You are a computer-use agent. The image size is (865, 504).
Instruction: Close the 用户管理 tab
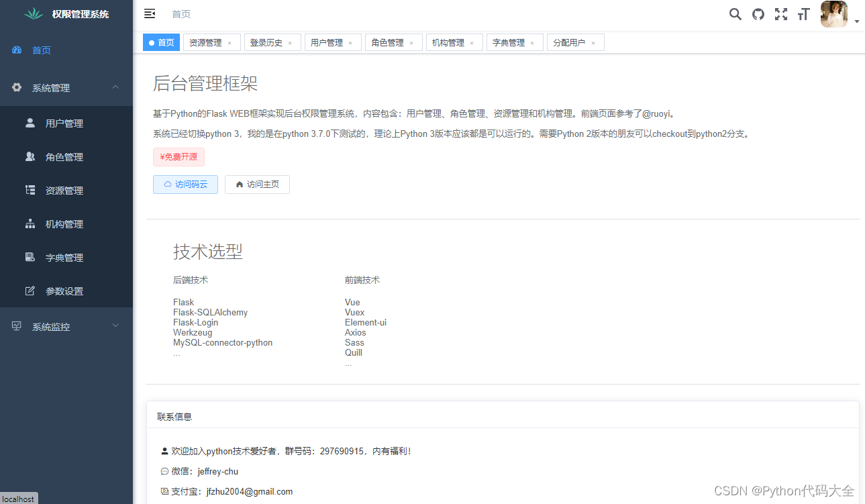coord(350,43)
